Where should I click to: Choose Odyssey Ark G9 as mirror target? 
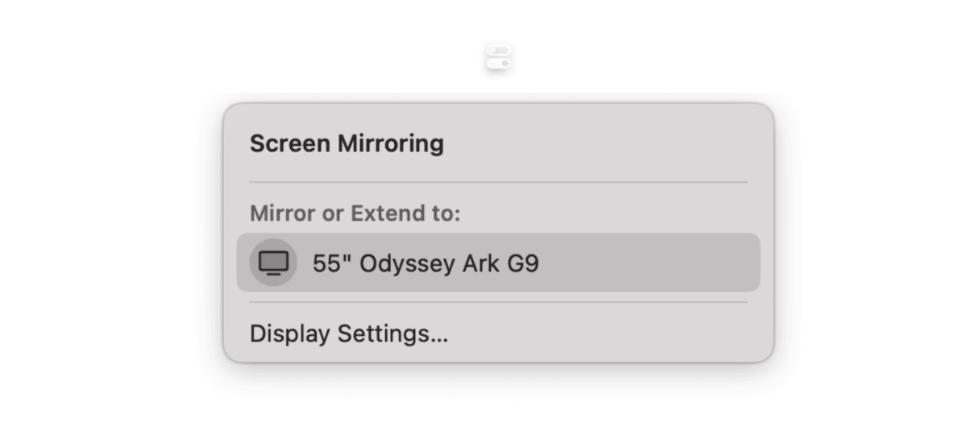[498, 263]
